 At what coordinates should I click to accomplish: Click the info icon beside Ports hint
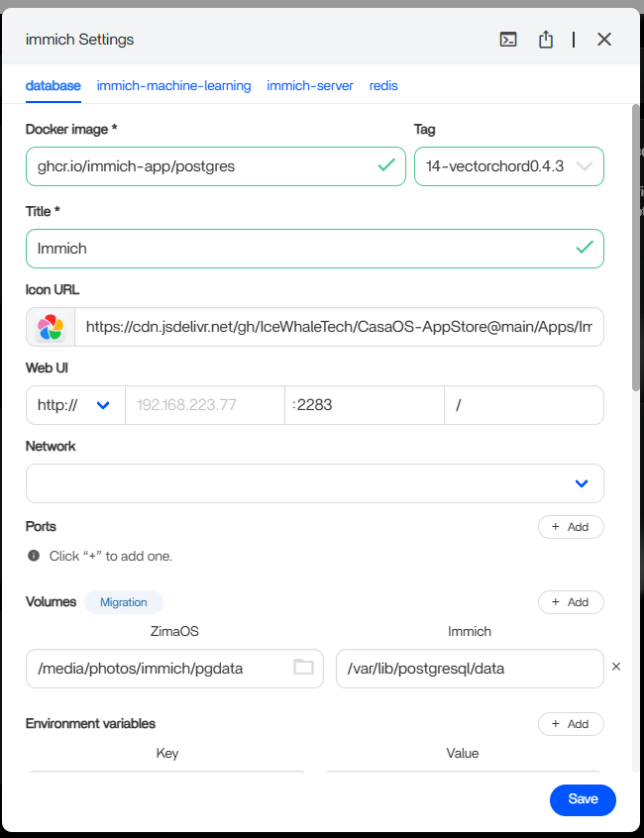pos(34,556)
